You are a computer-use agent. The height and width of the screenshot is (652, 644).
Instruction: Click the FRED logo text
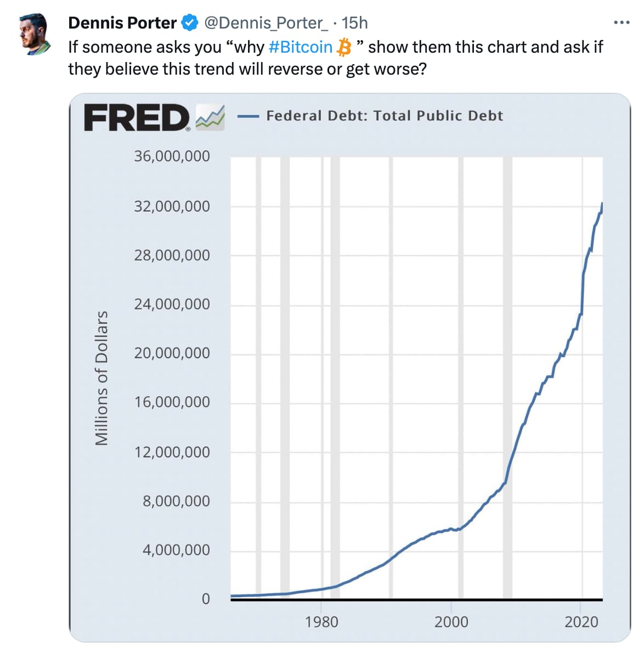pos(137,118)
